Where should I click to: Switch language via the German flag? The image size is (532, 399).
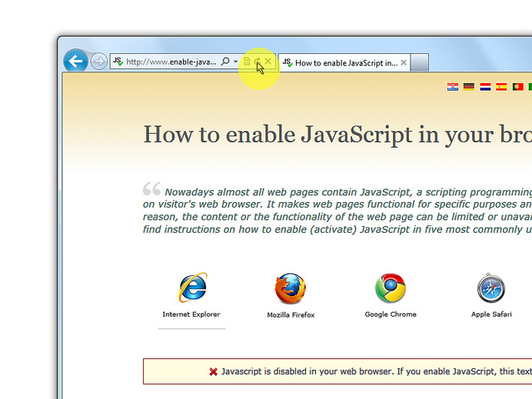pos(469,86)
